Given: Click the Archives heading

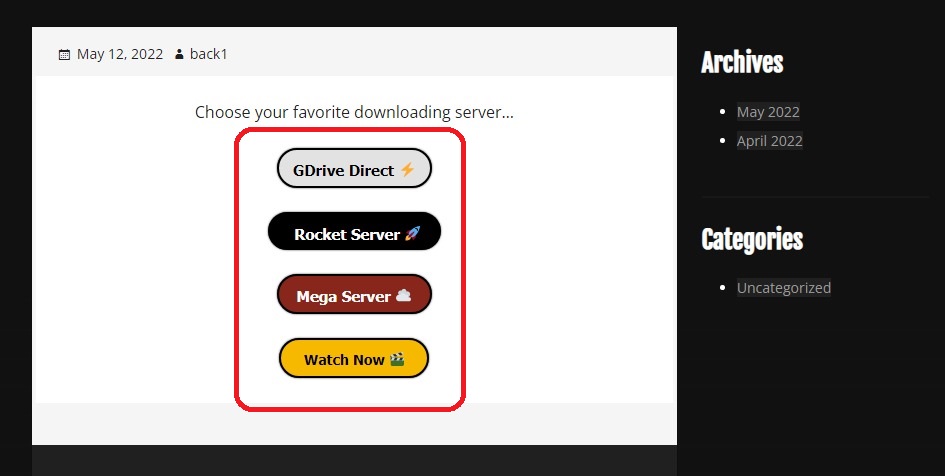Looking at the screenshot, I should 742,62.
